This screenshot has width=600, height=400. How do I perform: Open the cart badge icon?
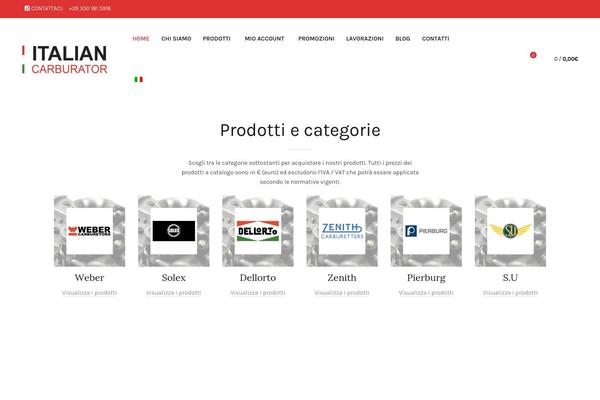pyautogui.click(x=533, y=55)
